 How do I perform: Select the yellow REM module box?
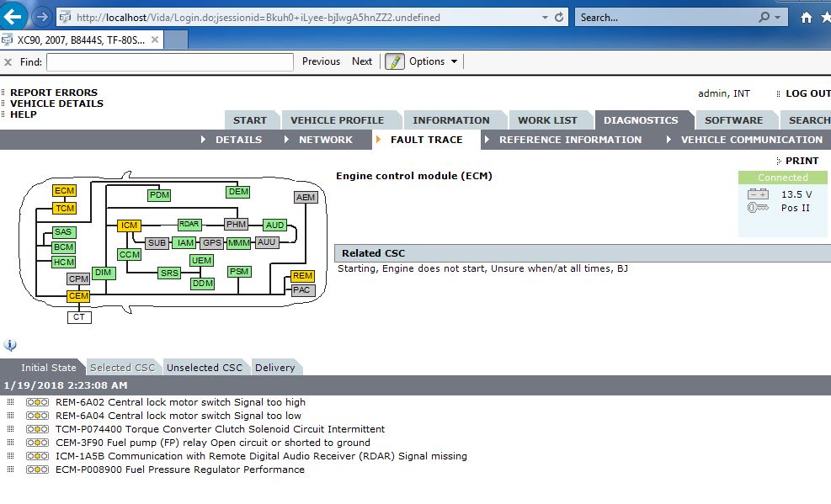302,276
